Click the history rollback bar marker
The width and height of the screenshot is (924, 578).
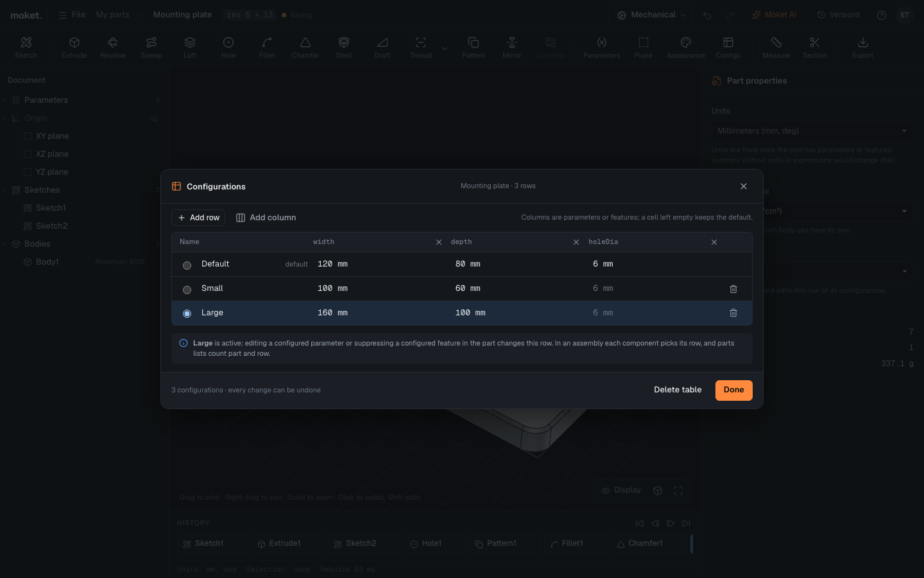[x=692, y=544]
